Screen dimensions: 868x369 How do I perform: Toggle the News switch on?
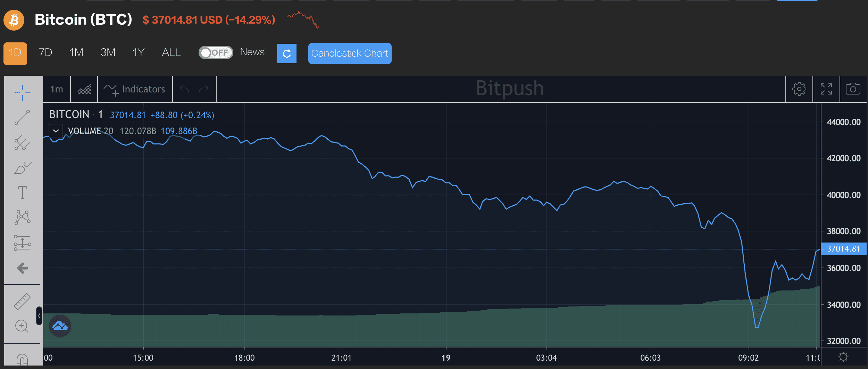point(216,52)
